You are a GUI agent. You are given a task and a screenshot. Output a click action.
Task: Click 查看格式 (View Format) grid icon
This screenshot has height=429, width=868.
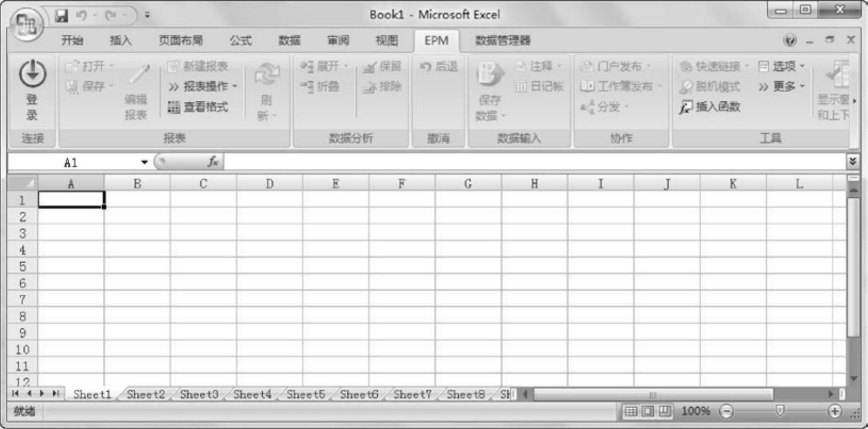point(173,107)
